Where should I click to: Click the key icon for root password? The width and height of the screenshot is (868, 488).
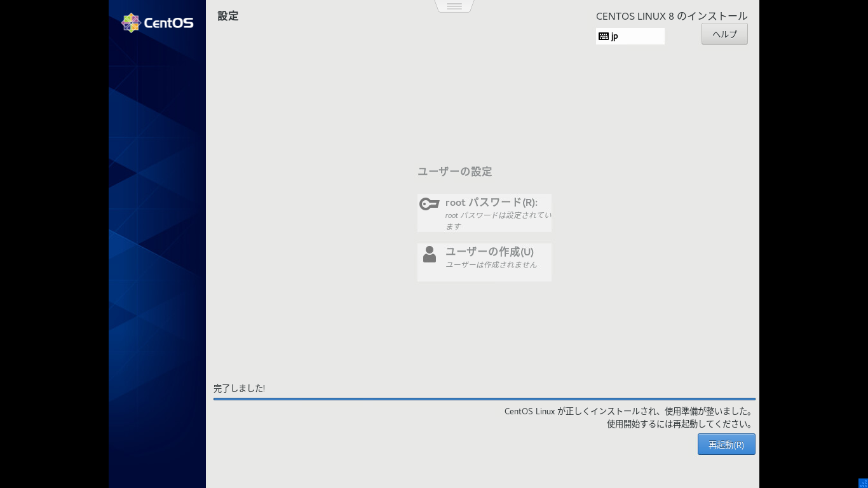(x=430, y=204)
